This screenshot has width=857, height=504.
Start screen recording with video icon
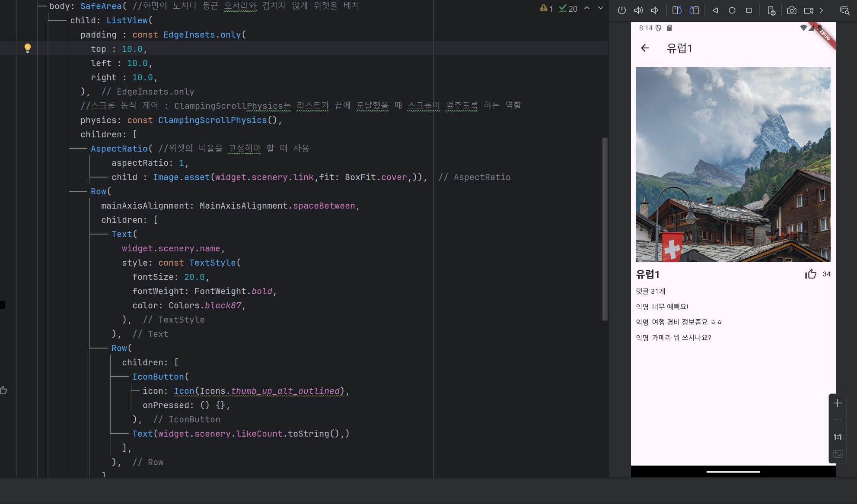(x=808, y=10)
